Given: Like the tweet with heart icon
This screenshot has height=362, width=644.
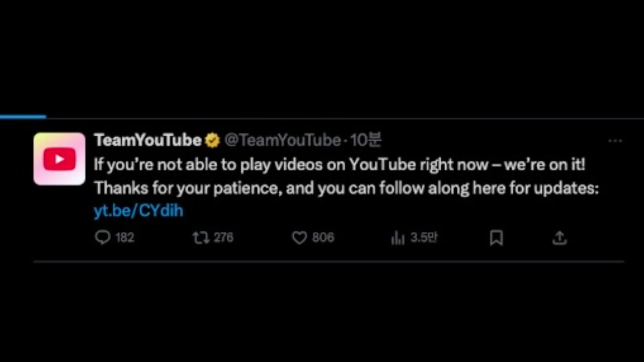Looking at the screenshot, I should tap(299, 237).
